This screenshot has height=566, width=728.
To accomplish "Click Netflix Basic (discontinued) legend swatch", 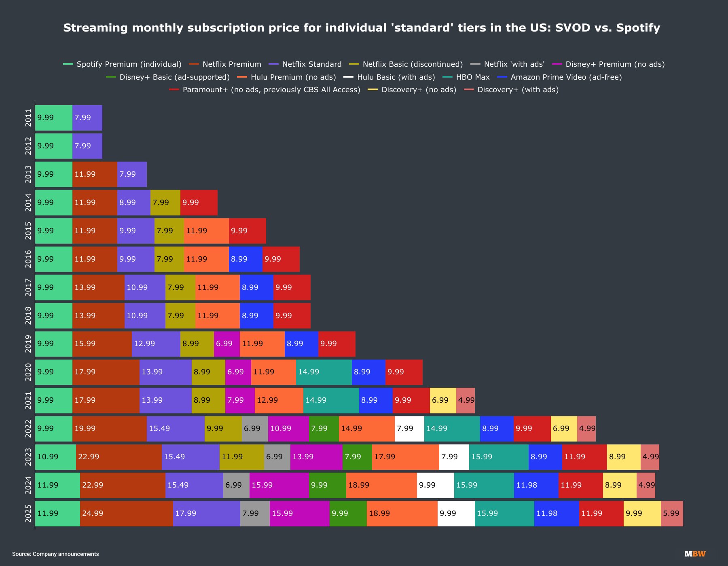I will [x=354, y=64].
